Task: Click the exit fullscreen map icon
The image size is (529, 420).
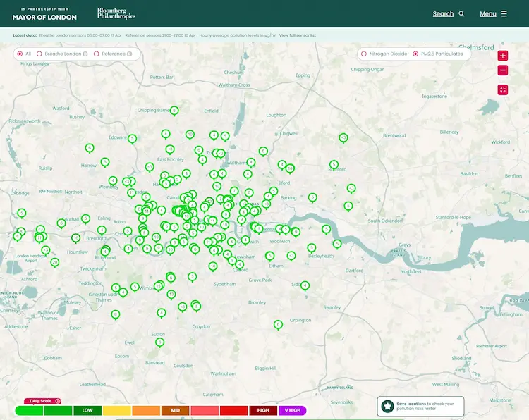Action: [x=502, y=89]
